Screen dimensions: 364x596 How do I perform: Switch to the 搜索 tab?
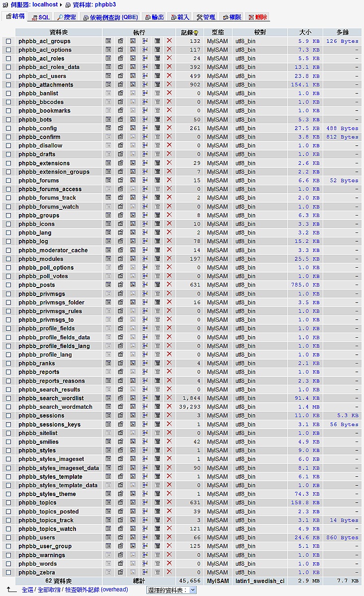(67, 17)
